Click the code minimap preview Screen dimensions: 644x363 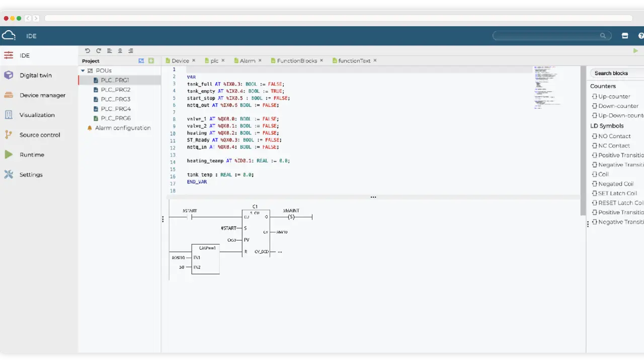(547, 86)
